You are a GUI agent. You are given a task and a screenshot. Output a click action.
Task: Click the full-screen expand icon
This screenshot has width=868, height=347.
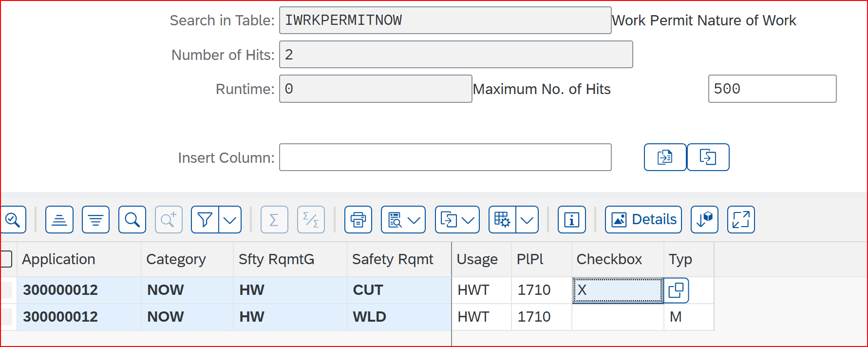tap(740, 220)
